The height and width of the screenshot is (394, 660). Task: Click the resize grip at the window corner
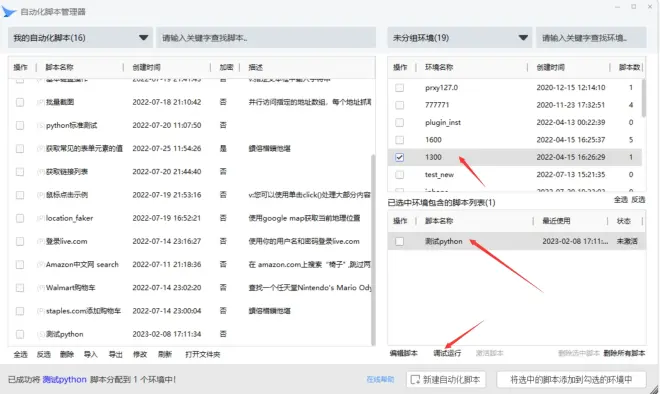point(655,389)
